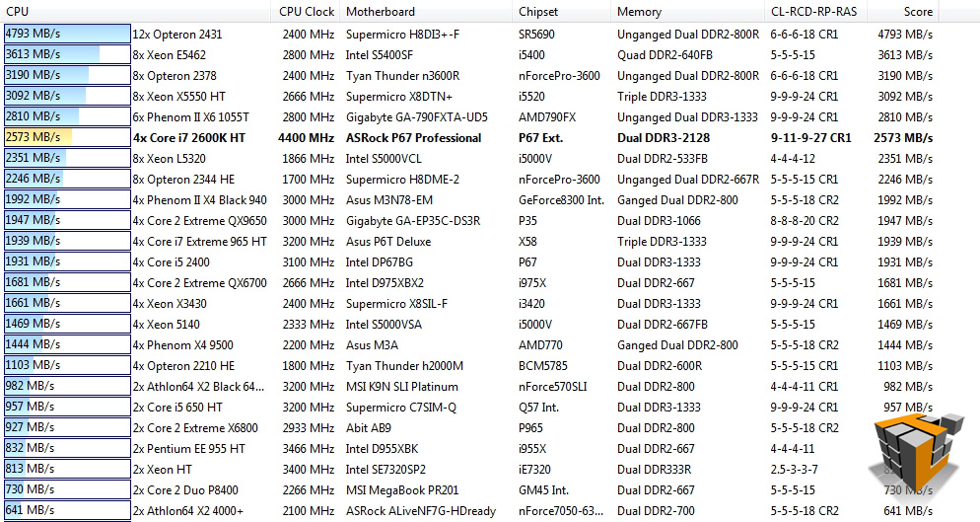Select the 4x Core i5 2400 entry
980x522 pixels.
tap(172, 261)
